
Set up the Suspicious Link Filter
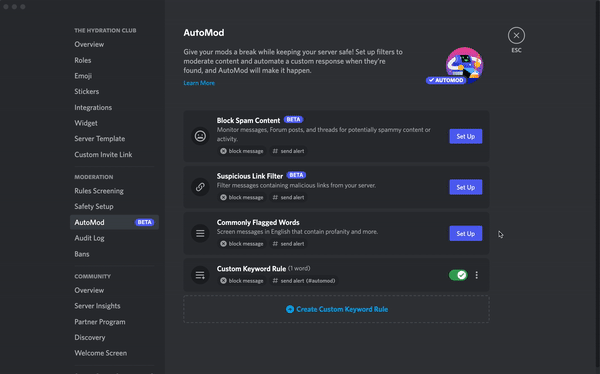[465, 187]
